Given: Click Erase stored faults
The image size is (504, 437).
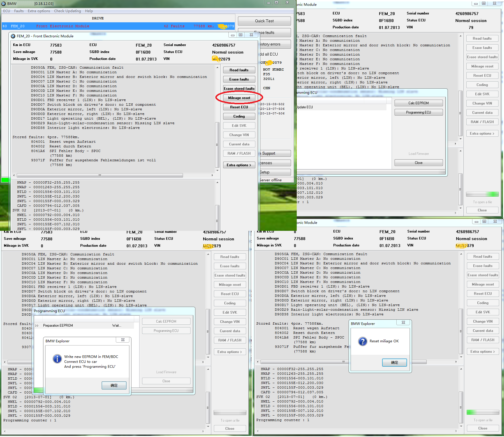Looking at the screenshot, I should pos(239,88).
